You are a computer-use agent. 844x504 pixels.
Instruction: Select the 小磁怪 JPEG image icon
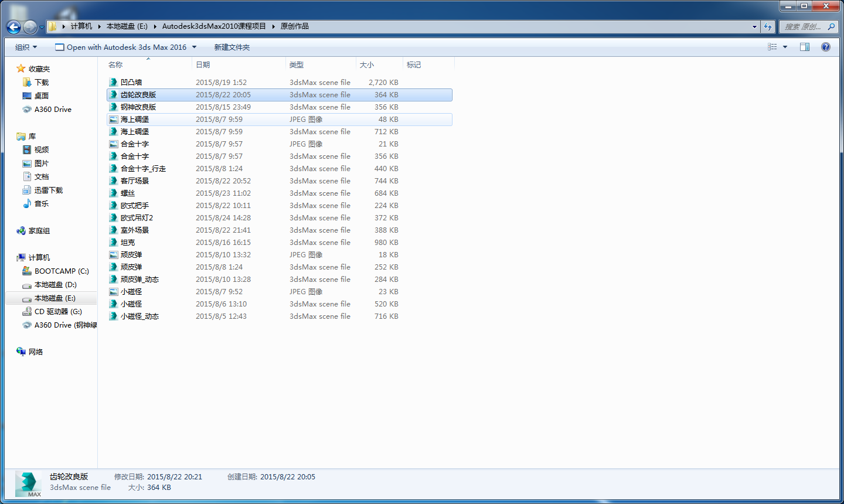click(x=113, y=291)
